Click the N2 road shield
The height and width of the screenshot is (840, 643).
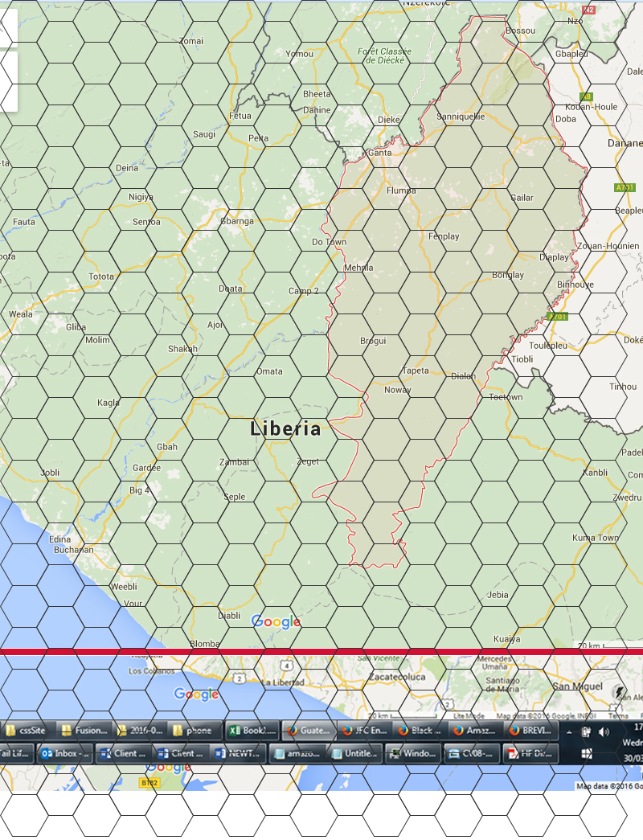coord(589,10)
